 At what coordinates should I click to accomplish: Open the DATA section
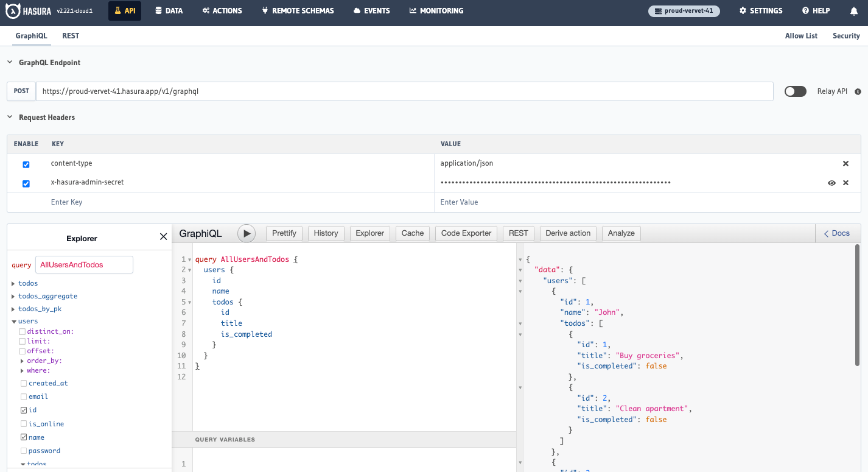[x=169, y=10]
